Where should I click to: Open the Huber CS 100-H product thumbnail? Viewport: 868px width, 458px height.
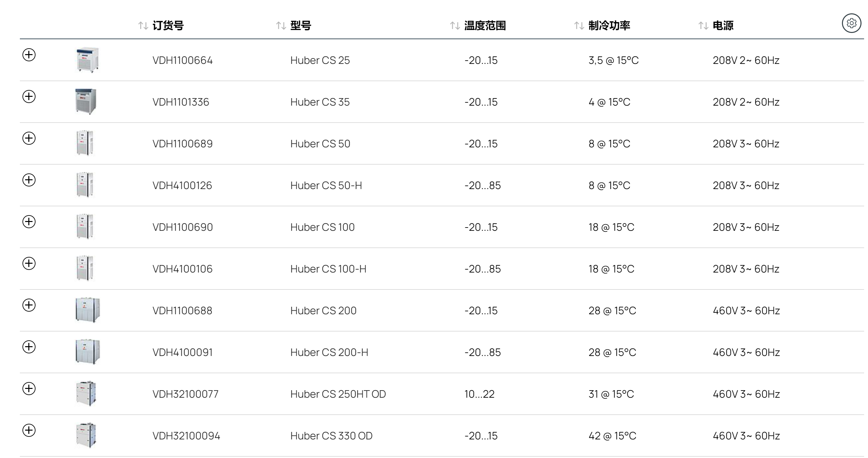click(x=85, y=269)
